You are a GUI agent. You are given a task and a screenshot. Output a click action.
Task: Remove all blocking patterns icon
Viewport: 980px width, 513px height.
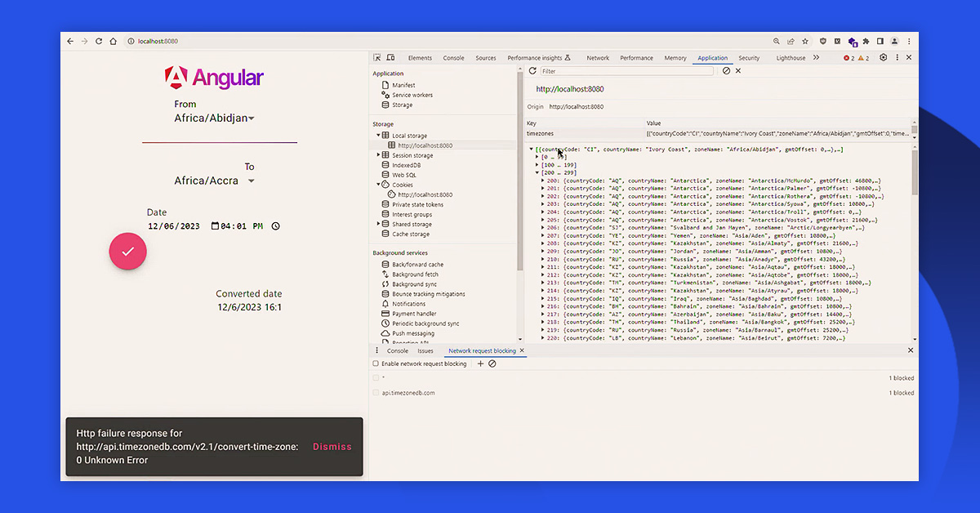492,364
